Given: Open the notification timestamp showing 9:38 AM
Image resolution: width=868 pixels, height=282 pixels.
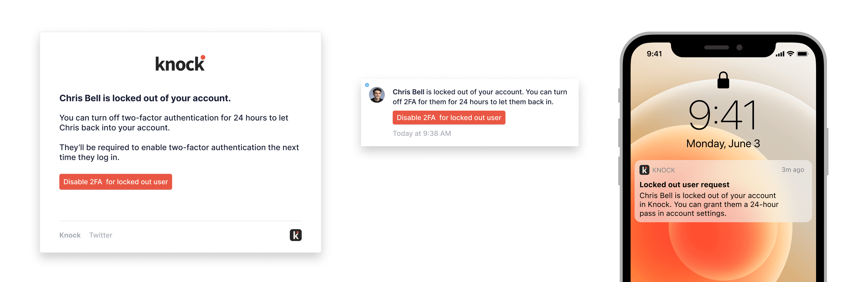Looking at the screenshot, I should pos(422,133).
